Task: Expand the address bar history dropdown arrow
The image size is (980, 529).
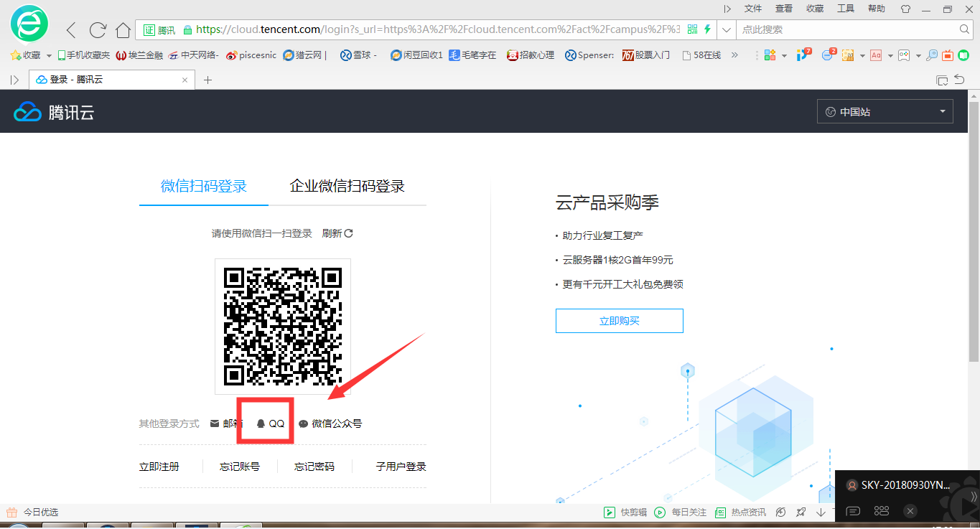Action: coord(727,29)
